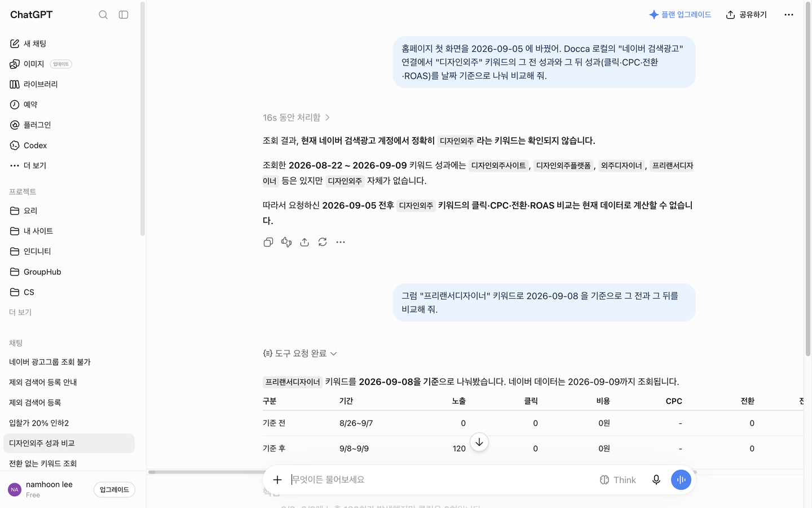The width and height of the screenshot is (812, 508).
Task: Open chat 입찰가 20% 인하2
Action: tap(69, 423)
